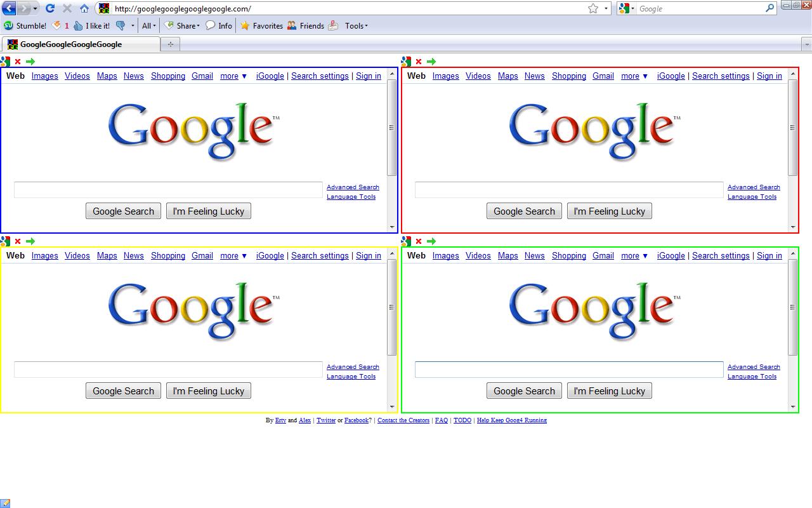Close the green-bordered pane with red X

(x=419, y=241)
